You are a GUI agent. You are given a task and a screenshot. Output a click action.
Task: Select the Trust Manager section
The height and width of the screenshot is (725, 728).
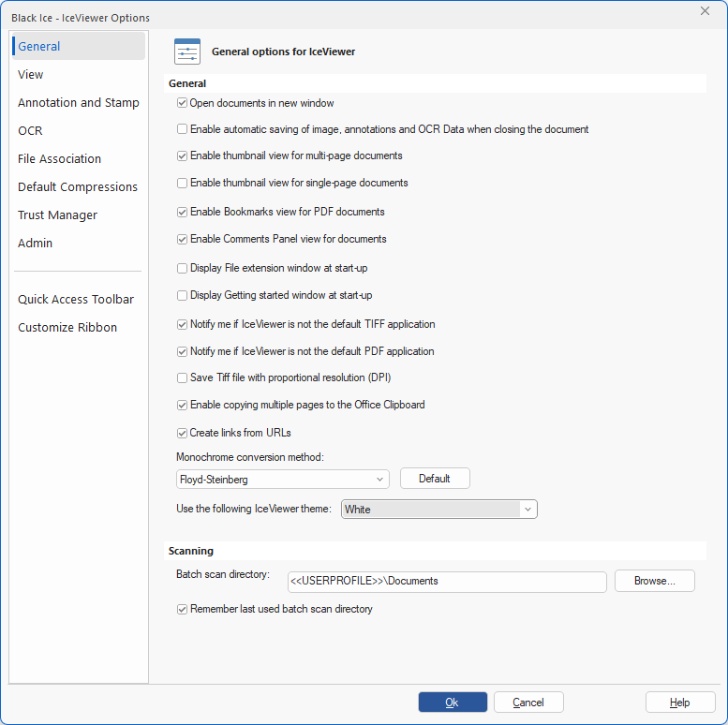click(x=57, y=215)
